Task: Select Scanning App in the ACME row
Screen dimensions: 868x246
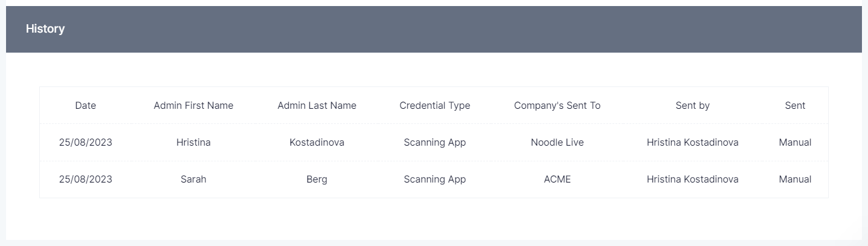Action: (x=434, y=180)
